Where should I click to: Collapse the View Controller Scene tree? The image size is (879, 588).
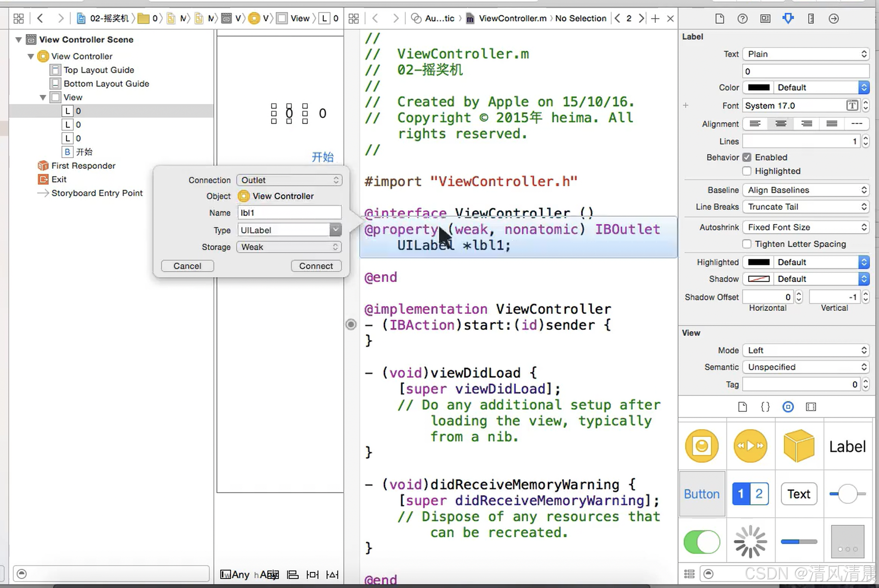18,40
